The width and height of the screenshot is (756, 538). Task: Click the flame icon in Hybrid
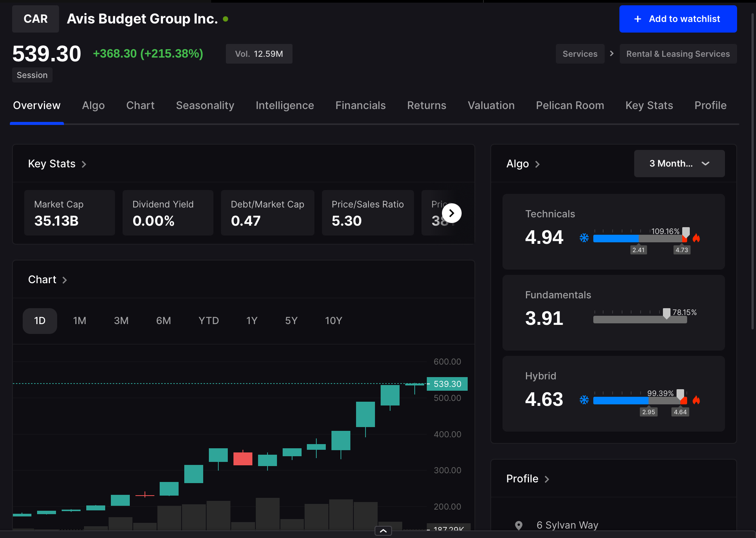click(x=696, y=400)
